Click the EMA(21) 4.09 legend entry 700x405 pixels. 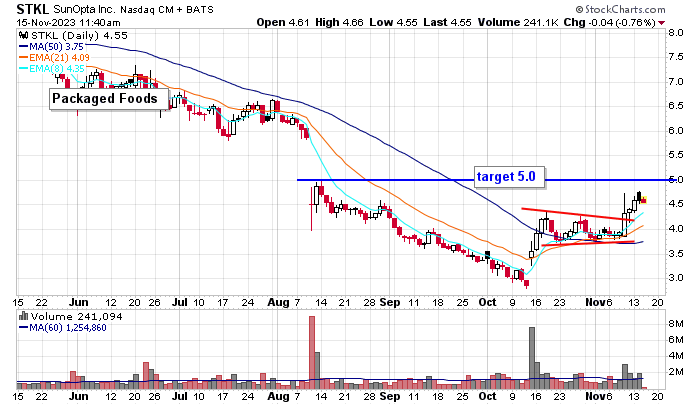pyautogui.click(x=54, y=58)
